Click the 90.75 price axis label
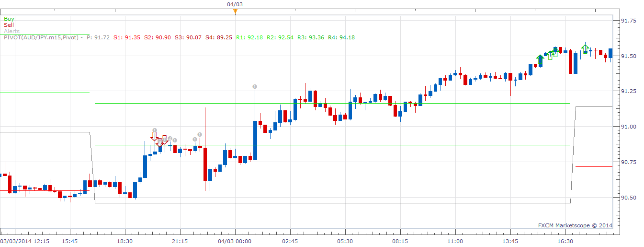This screenshot has width=644, height=247. [628, 162]
